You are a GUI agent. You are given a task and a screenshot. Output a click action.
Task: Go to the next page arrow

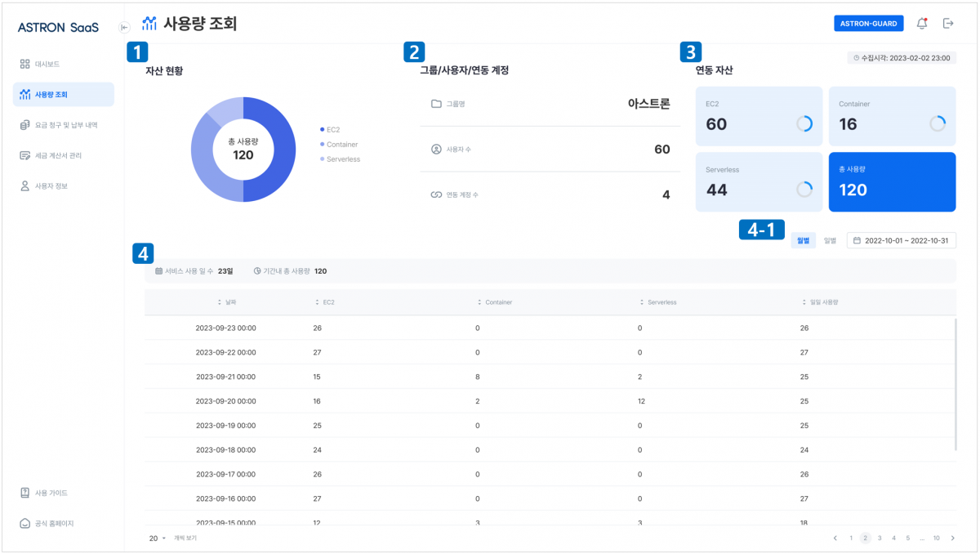click(x=952, y=538)
